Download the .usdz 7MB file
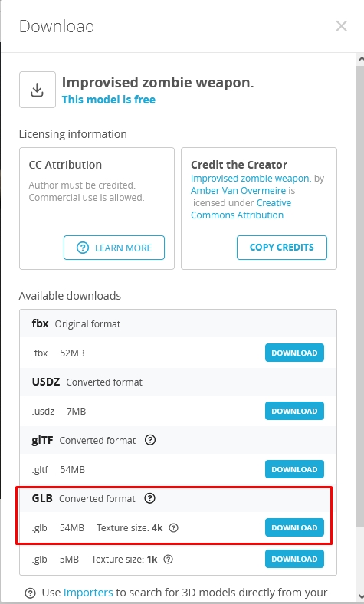The height and width of the screenshot is (604, 364). pyautogui.click(x=294, y=411)
